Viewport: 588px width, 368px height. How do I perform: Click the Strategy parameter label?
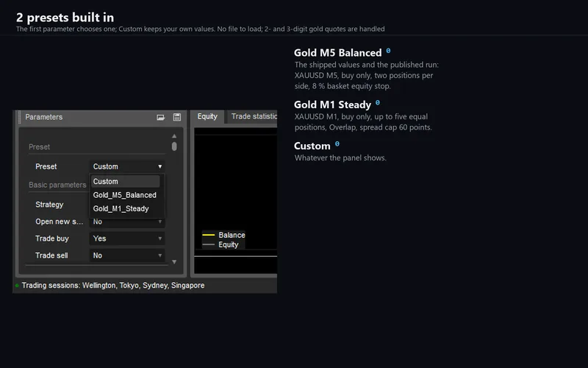tap(49, 205)
